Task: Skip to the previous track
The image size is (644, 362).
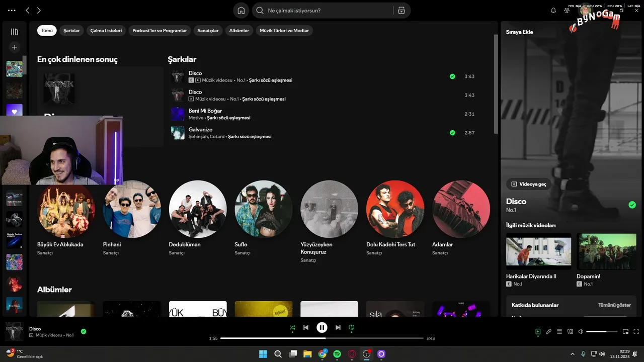Action: click(306, 327)
